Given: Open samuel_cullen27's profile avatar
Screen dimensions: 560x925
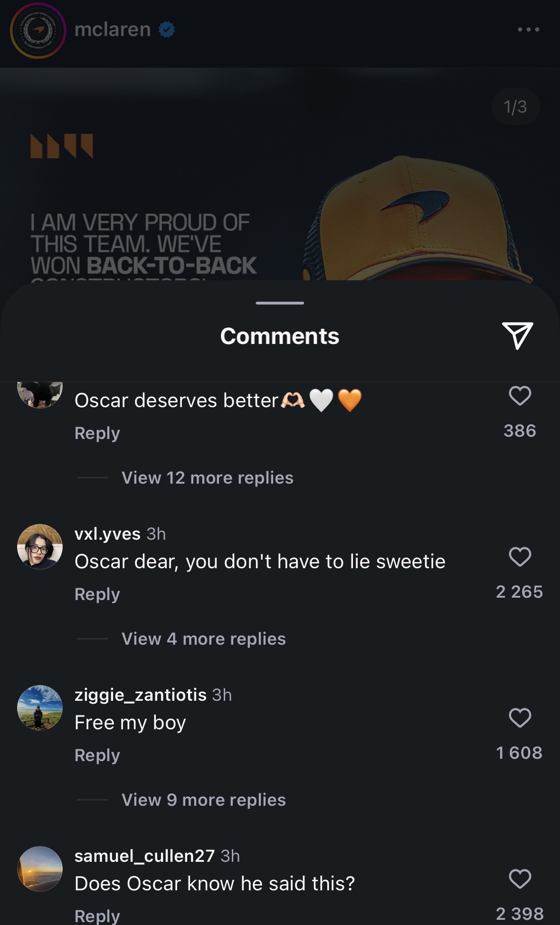Looking at the screenshot, I should 40,869.
